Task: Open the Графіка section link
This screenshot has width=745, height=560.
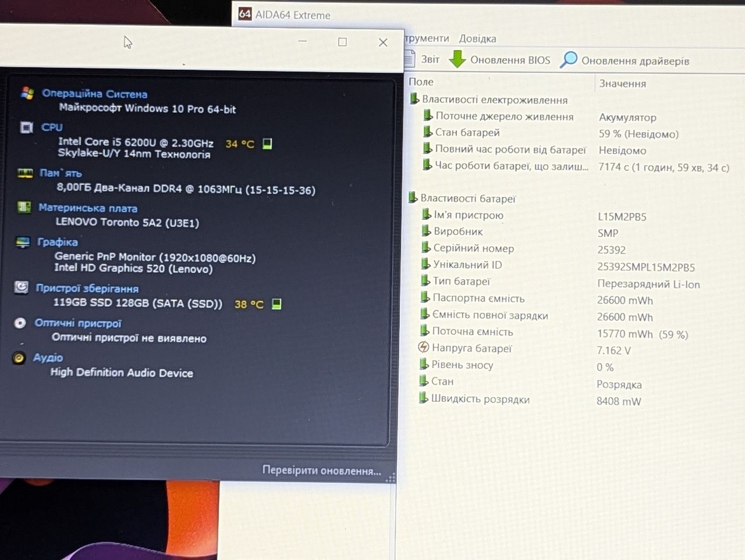Action: (58, 242)
